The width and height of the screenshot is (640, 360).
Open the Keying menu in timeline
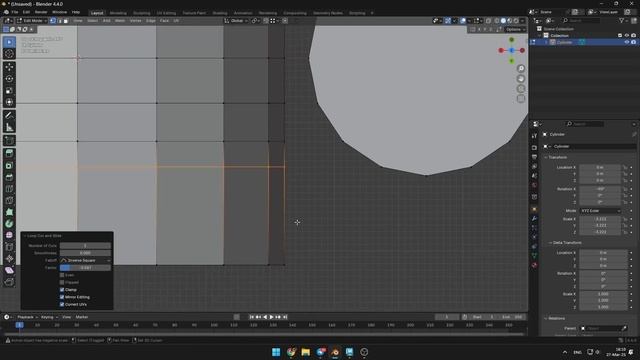point(49,317)
